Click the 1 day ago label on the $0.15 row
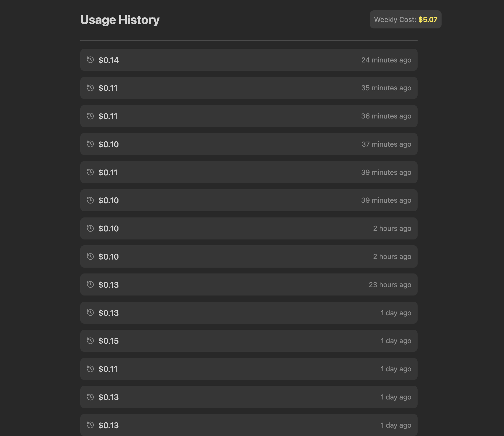504x436 pixels. tap(396, 341)
